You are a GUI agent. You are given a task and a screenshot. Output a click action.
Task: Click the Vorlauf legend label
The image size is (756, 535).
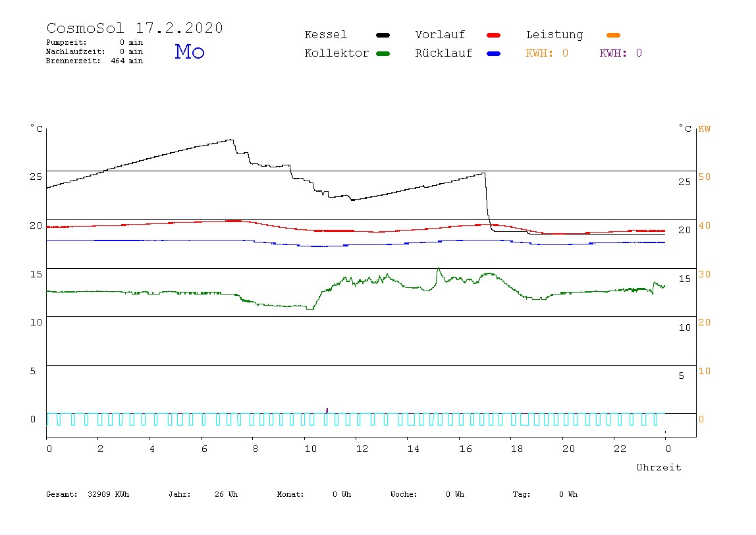tap(440, 35)
